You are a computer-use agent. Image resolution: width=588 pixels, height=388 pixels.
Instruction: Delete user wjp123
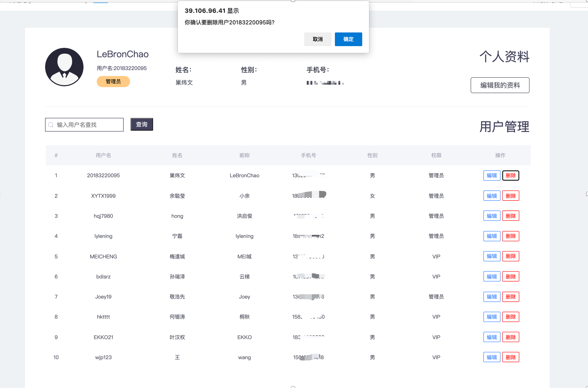(x=510, y=357)
